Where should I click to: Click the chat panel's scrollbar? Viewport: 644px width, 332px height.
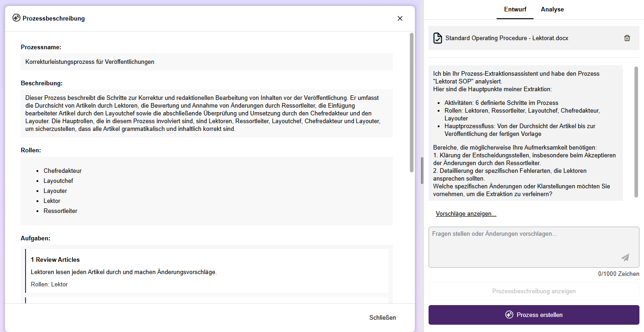636,132
